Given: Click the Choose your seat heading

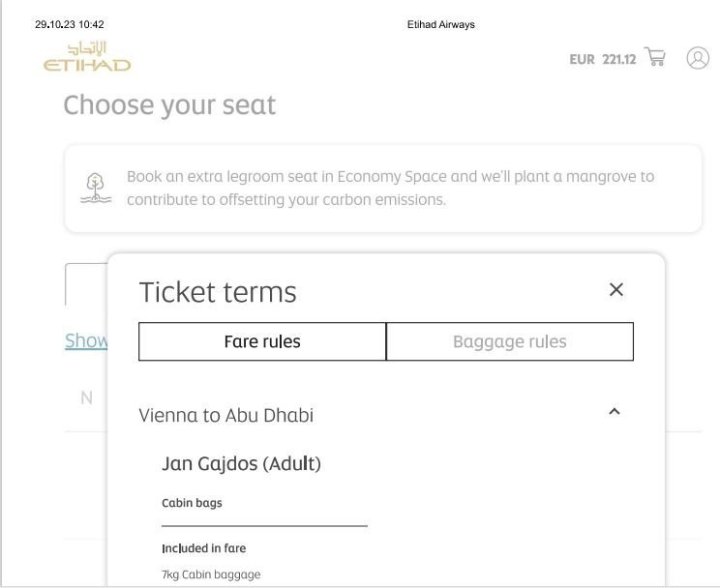Looking at the screenshot, I should click(170, 105).
